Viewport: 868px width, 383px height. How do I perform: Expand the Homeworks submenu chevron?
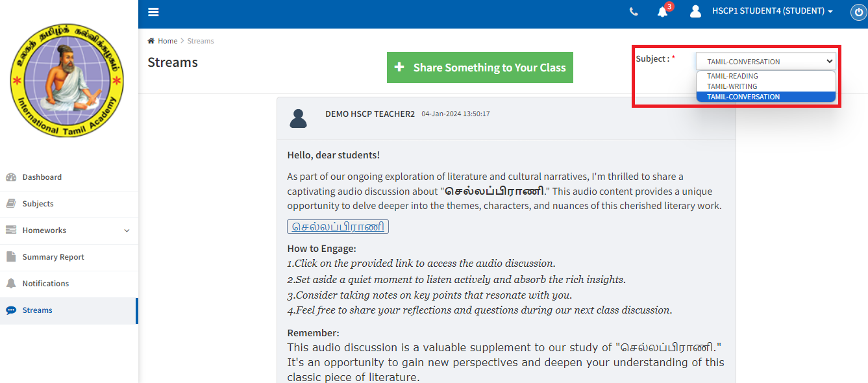coord(127,230)
